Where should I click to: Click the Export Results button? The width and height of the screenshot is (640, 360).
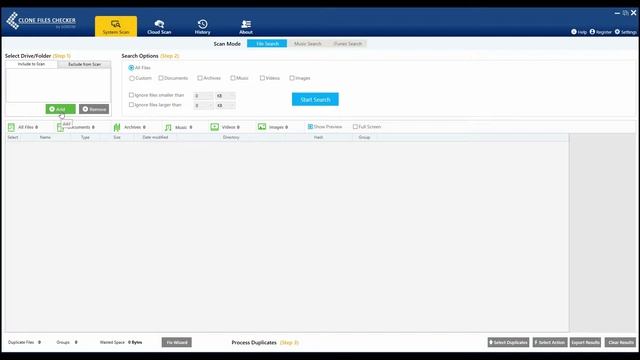coord(585,342)
